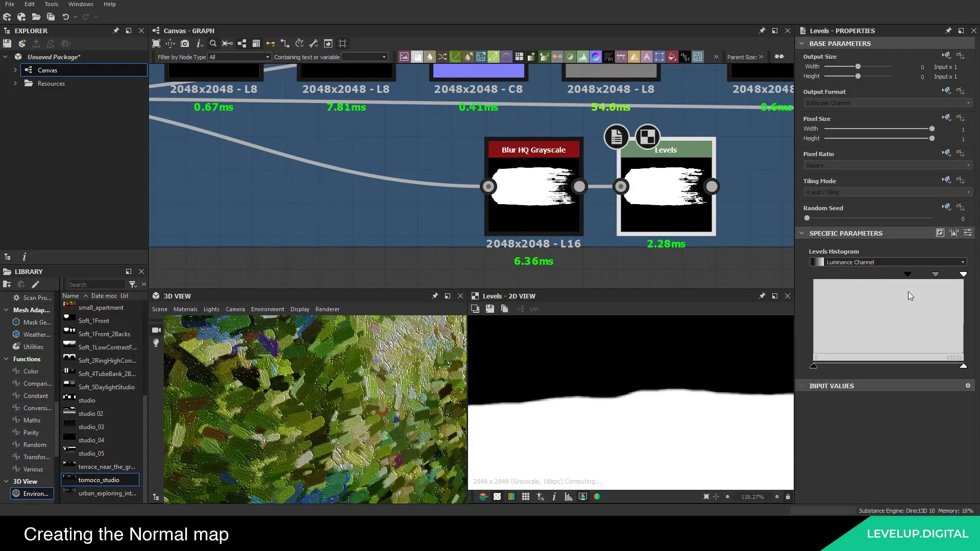The height and width of the screenshot is (551, 980).
Task: Toggle the lock icon in the 2D view status bar
Action: click(x=788, y=496)
